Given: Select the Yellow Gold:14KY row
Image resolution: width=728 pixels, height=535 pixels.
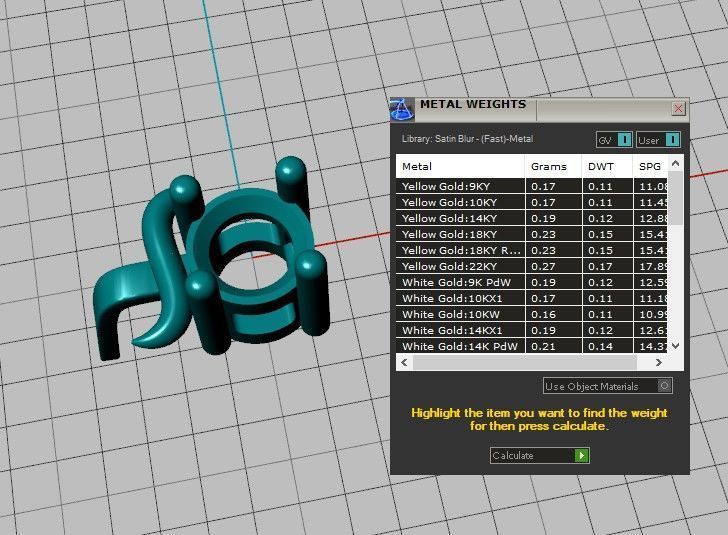Looking at the screenshot, I should click(532, 218).
